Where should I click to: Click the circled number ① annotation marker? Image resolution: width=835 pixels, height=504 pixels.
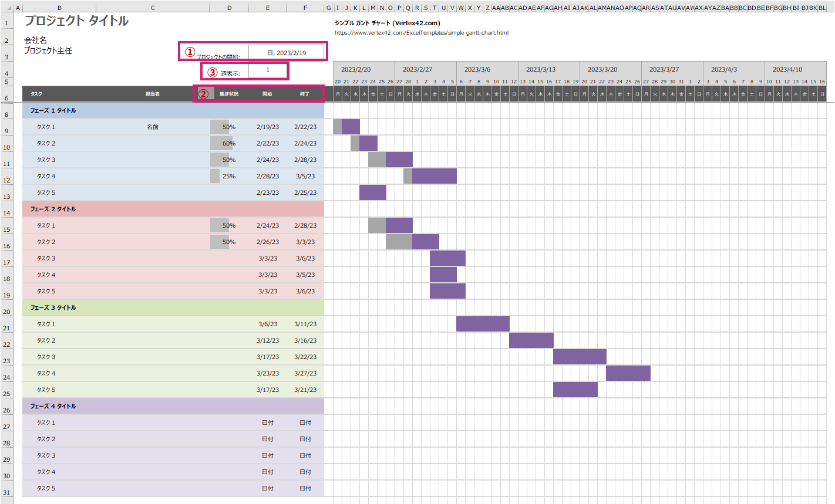coord(190,52)
